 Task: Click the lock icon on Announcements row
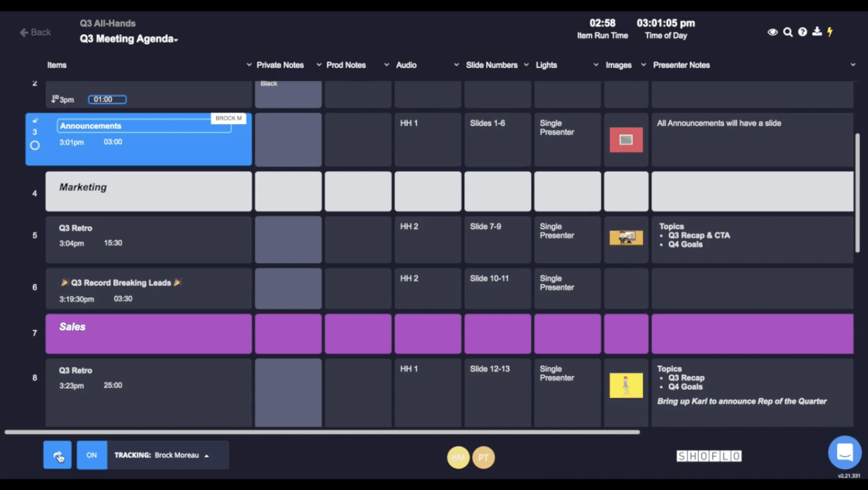(x=35, y=120)
